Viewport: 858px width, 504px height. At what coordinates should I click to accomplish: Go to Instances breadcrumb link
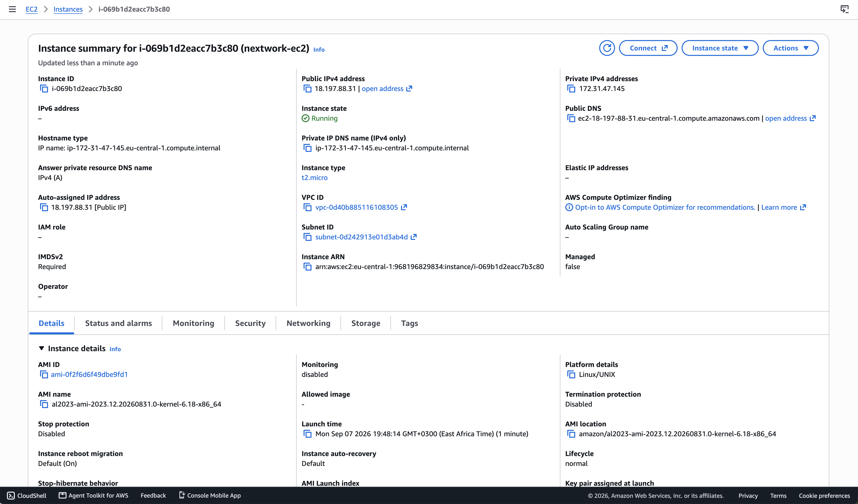(x=68, y=9)
